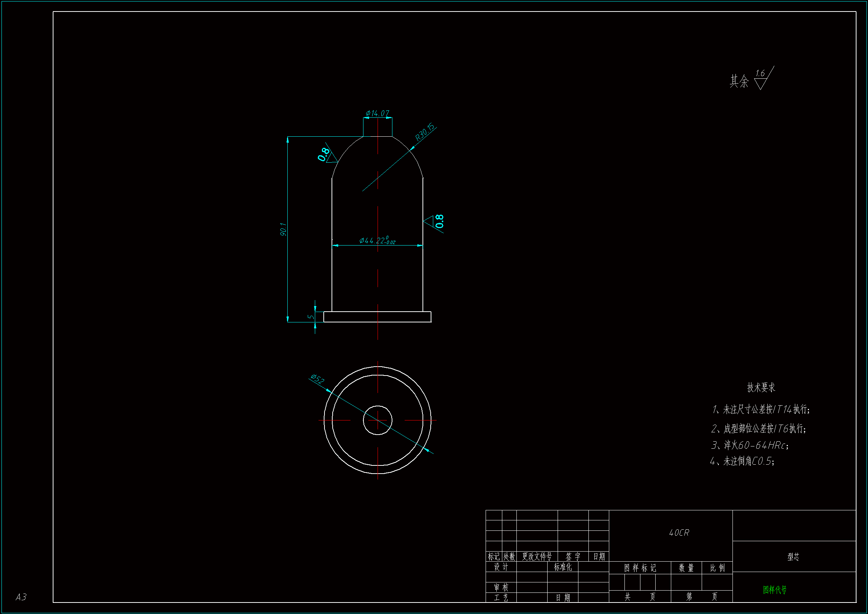Select the vertical 90.1 height dimension

(x=283, y=229)
